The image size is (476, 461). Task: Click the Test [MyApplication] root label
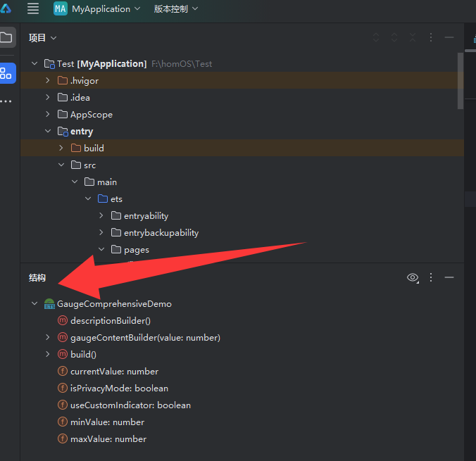[x=101, y=64]
